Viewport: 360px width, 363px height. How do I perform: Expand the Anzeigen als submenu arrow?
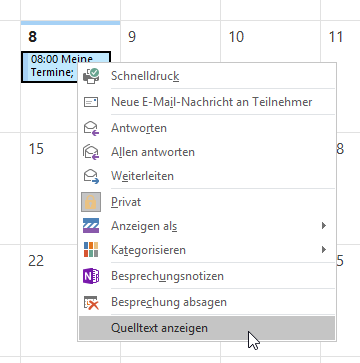[x=323, y=226]
